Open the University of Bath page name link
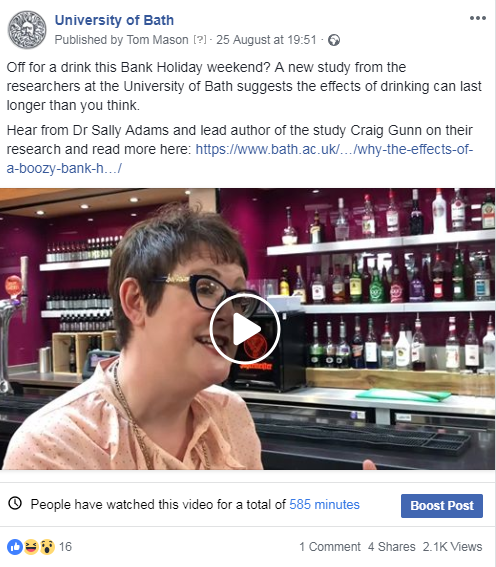The height and width of the screenshot is (567, 496). (114, 20)
